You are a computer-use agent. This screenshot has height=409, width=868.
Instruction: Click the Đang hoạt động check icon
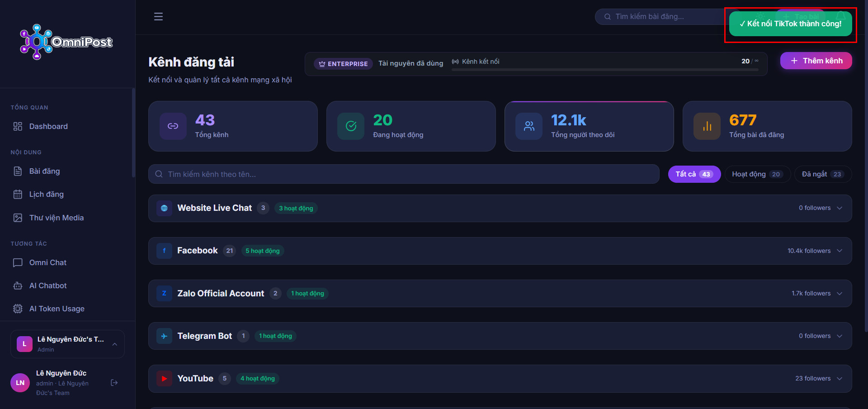click(351, 126)
